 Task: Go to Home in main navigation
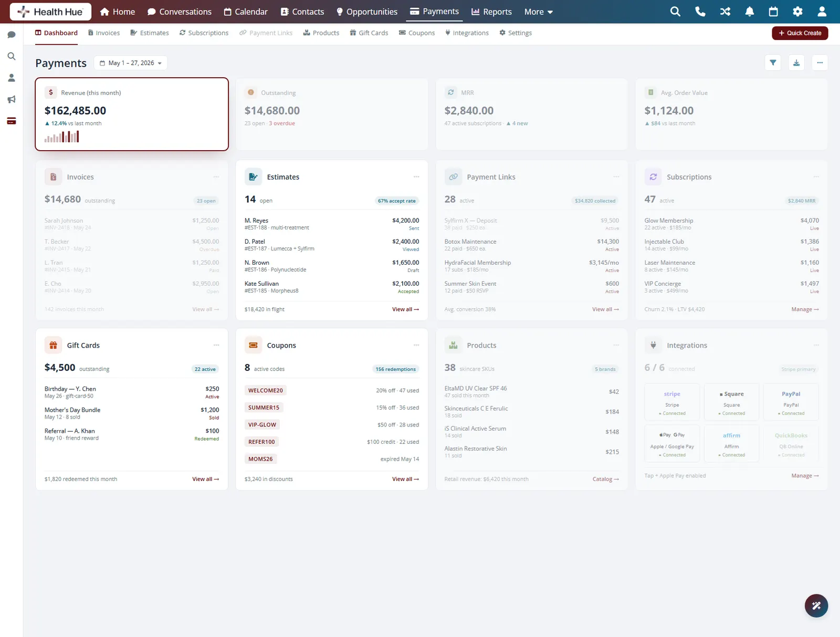[x=118, y=12]
